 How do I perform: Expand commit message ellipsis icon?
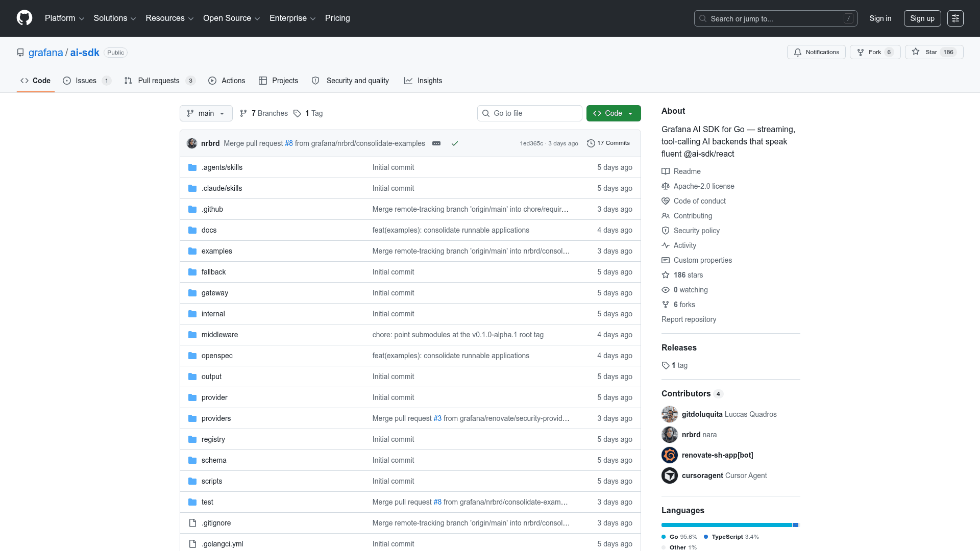(436, 143)
